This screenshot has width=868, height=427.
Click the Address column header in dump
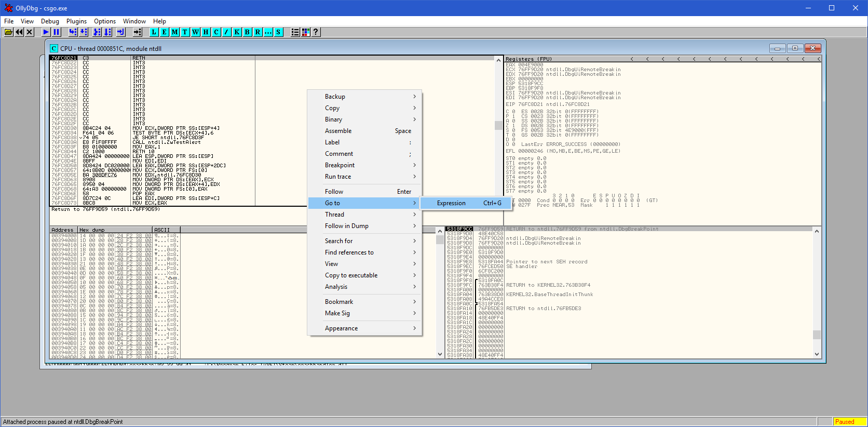pos(63,230)
